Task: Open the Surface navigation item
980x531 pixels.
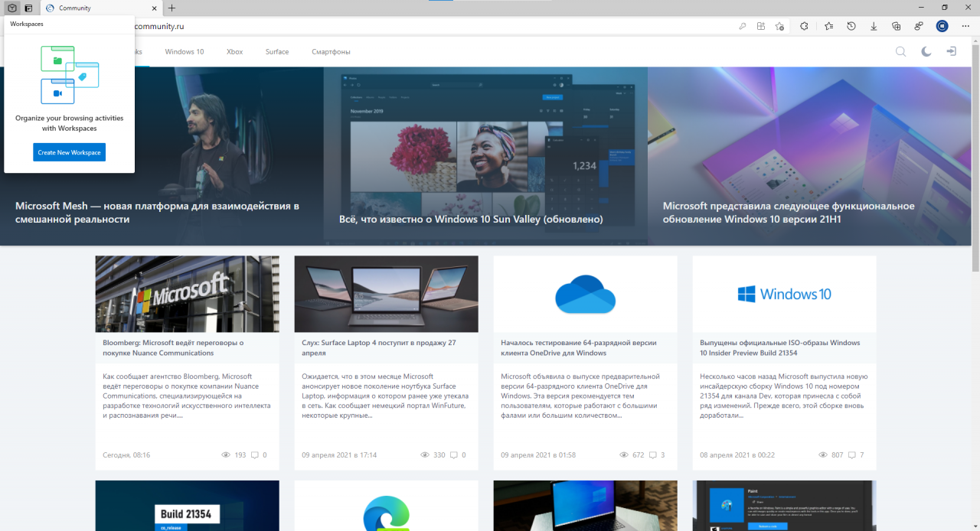Action: (x=277, y=52)
